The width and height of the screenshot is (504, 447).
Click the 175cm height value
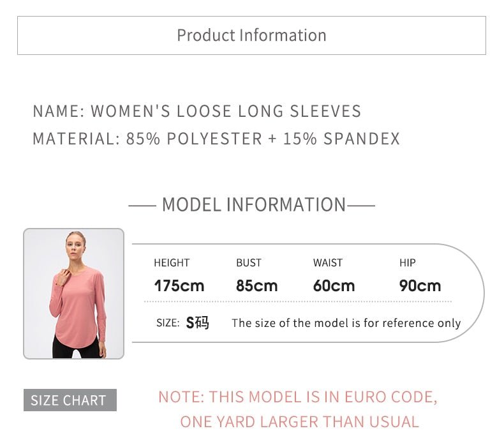[x=179, y=285]
